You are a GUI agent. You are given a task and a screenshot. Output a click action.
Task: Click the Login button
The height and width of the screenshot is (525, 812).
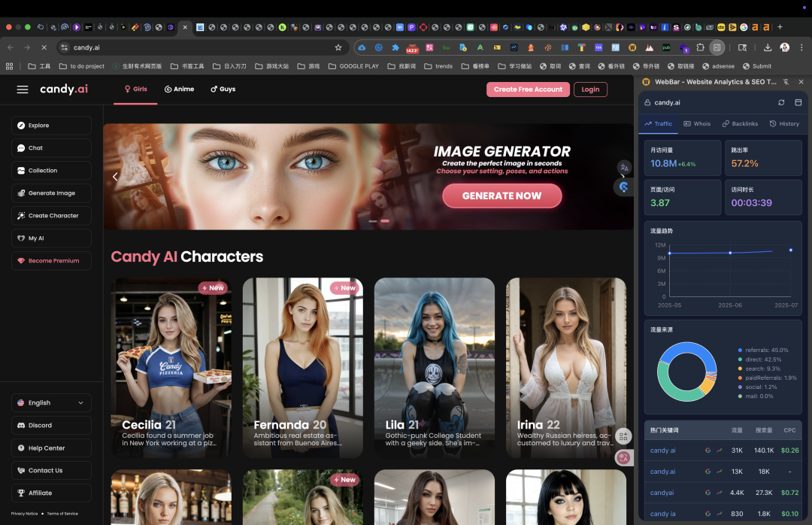(590, 90)
